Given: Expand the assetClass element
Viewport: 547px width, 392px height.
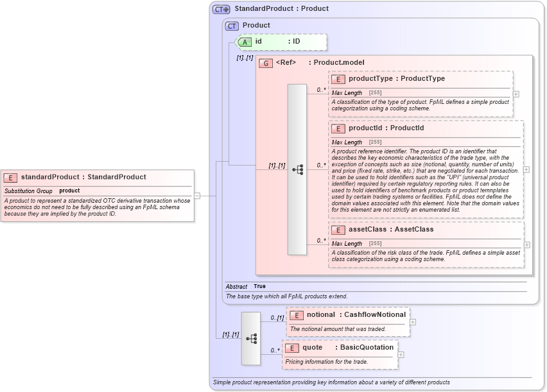Looking at the screenshot, I should tap(526, 245).
